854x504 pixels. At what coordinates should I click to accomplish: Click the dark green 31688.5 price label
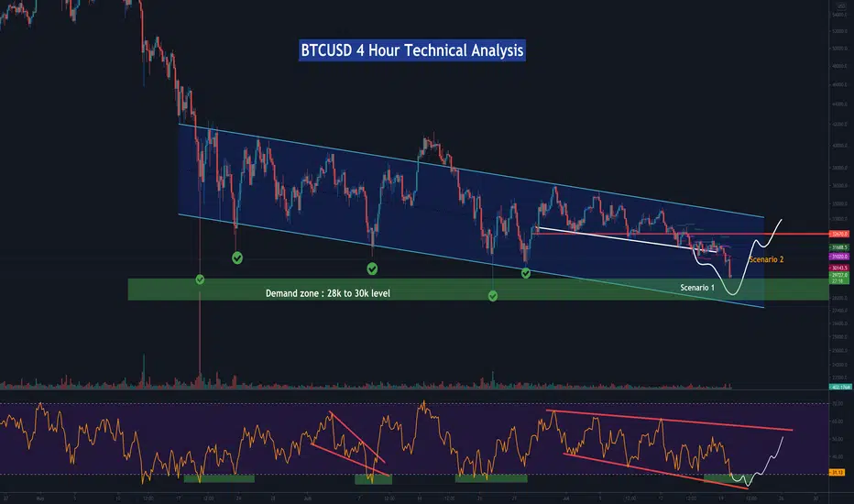pos(838,247)
